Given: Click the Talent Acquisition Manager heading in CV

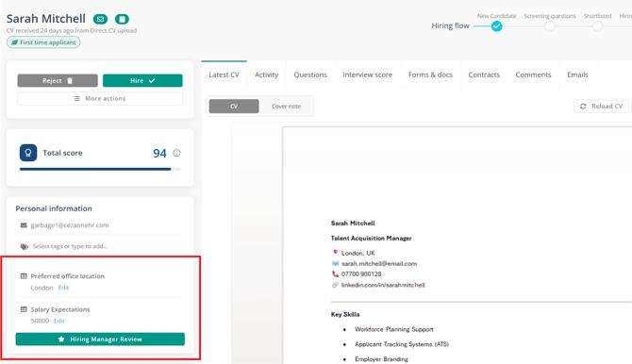Looking at the screenshot, I should click(372, 239).
